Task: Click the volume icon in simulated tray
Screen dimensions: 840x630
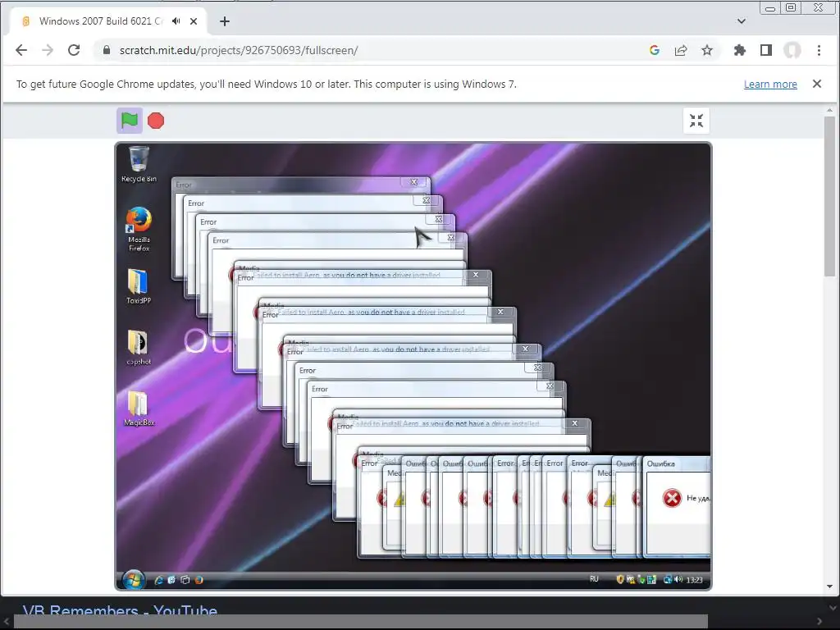Action: click(x=678, y=579)
